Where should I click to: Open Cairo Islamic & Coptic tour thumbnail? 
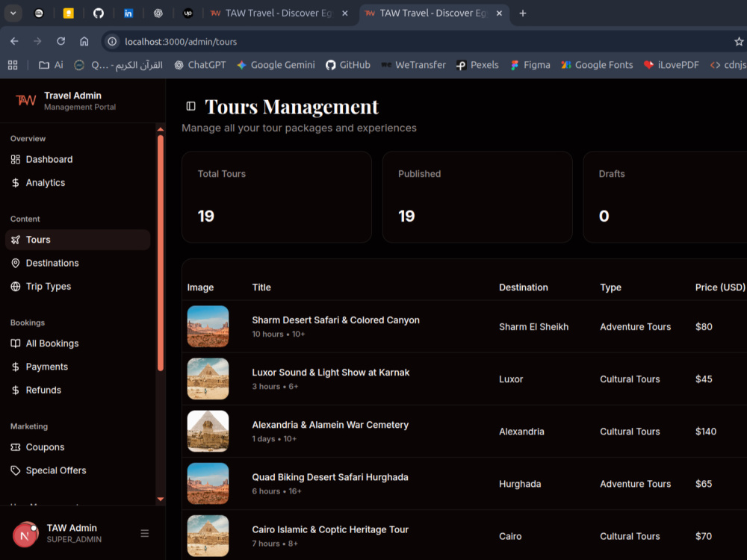(208, 535)
